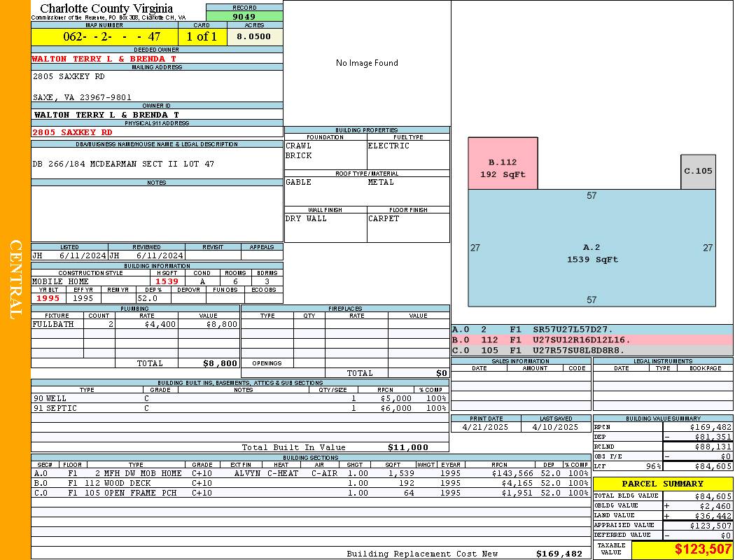Click the green record number 9049 field
The height and width of the screenshot is (560, 735).
click(244, 16)
